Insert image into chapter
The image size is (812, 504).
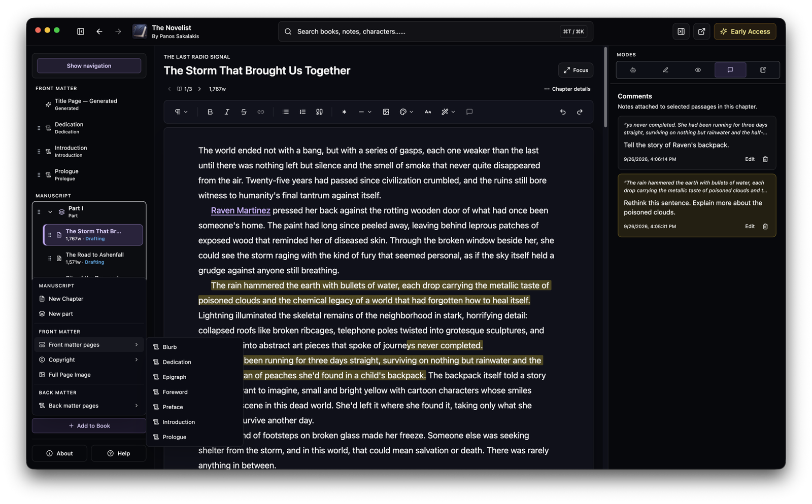click(x=386, y=112)
